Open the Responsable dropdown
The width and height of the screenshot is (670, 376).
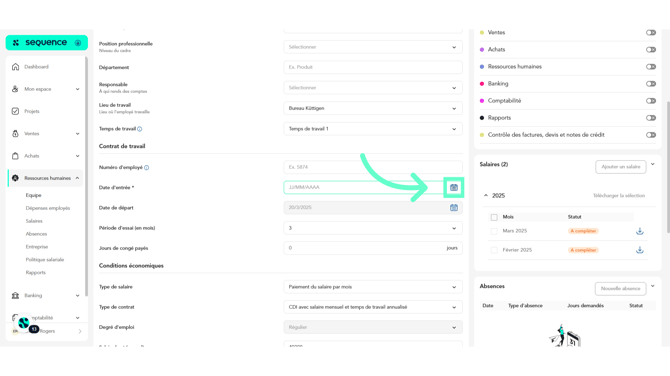[x=373, y=88]
